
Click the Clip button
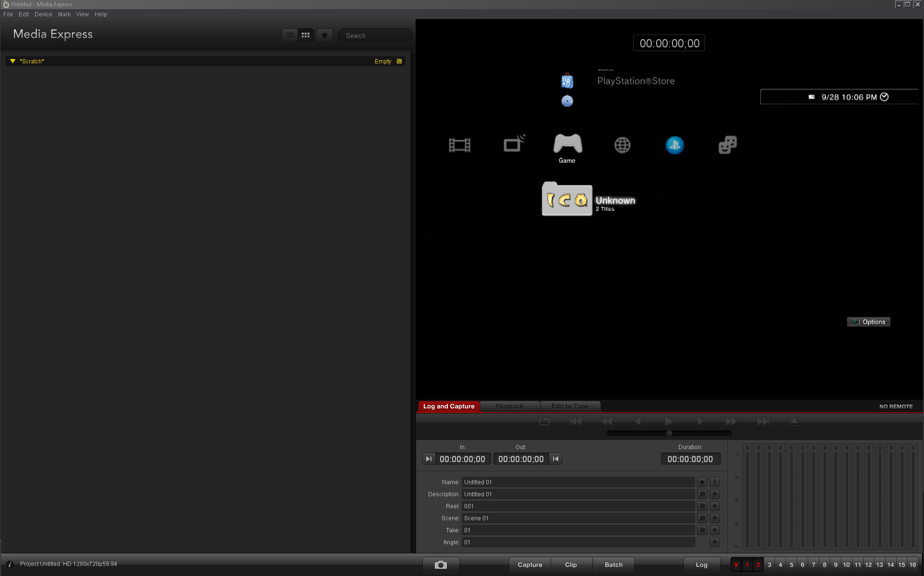tap(571, 565)
